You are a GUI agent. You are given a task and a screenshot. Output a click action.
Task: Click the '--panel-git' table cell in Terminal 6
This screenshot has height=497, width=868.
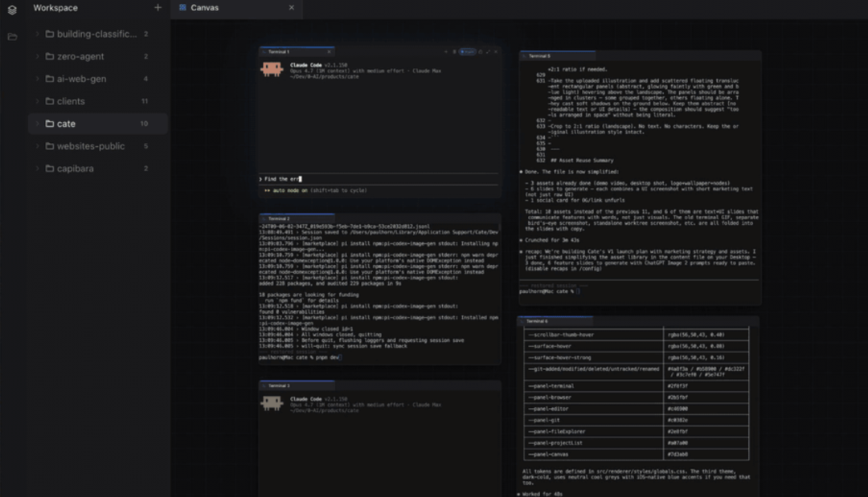593,420
